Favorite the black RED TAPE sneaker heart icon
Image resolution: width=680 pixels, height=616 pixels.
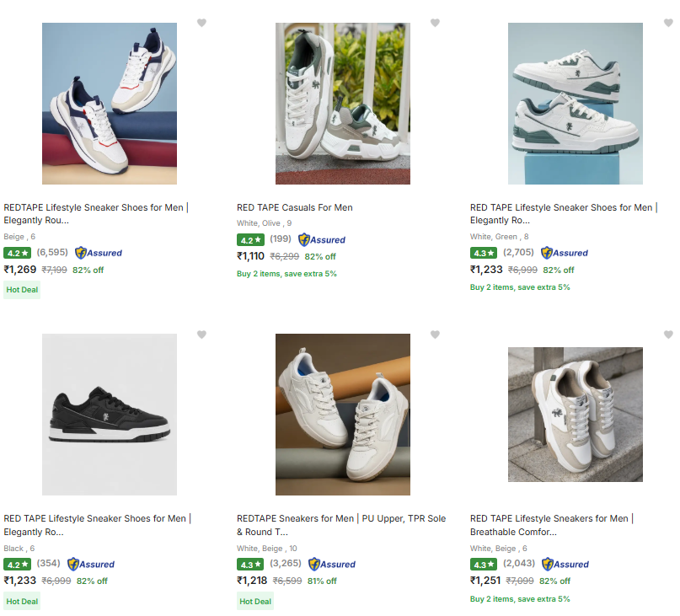tap(201, 335)
